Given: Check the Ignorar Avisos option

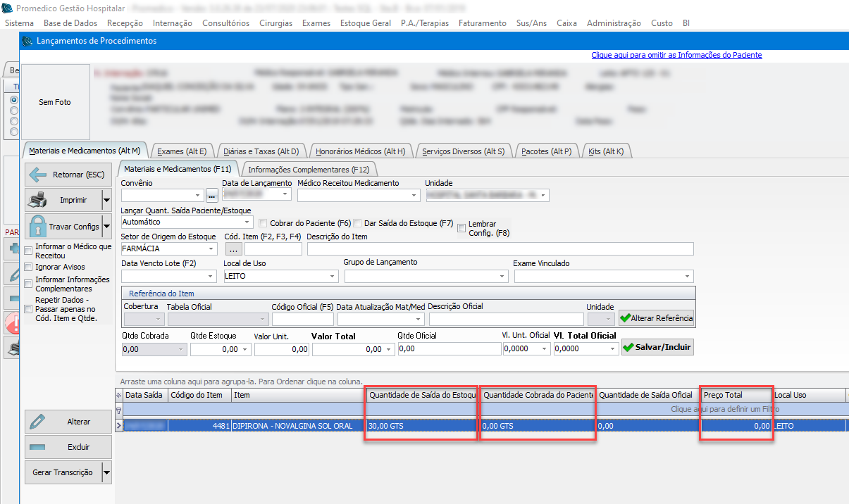Looking at the screenshot, I should click(29, 267).
